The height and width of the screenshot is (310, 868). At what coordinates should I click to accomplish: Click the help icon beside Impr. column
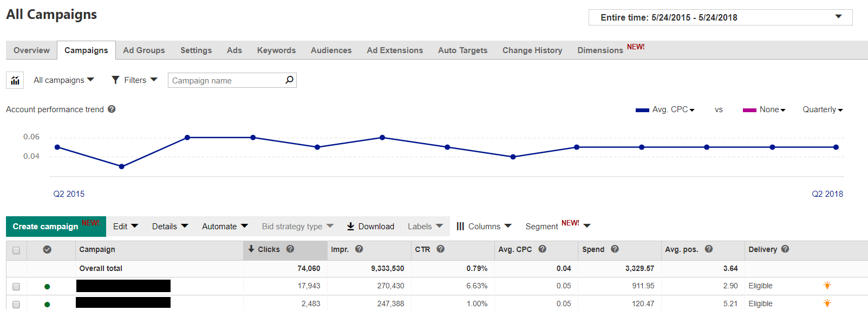point(359,249)
